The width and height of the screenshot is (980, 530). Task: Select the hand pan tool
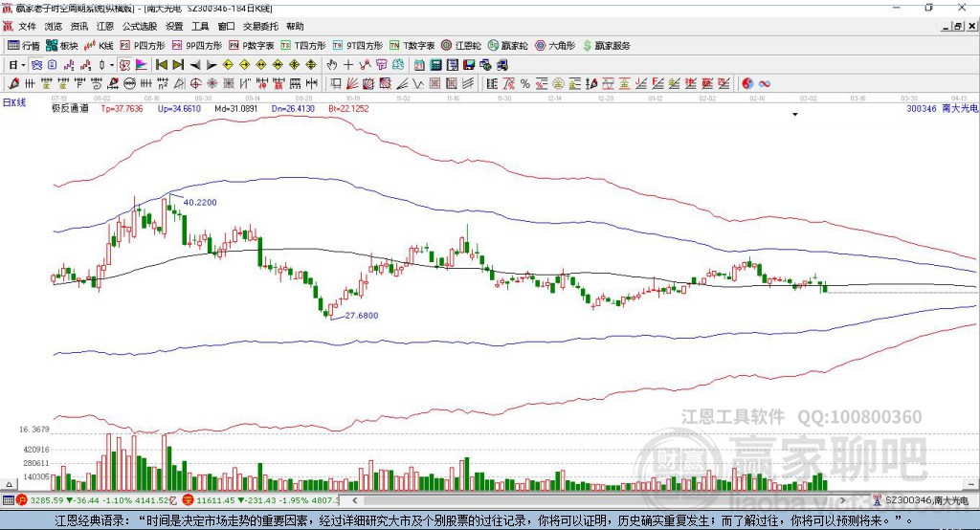click(x=331, y=65)
